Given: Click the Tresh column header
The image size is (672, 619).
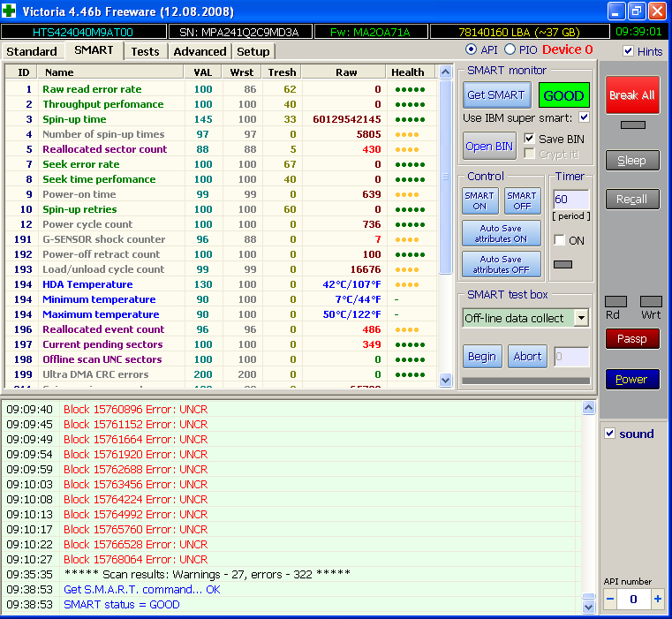Looking at the screenshot, I should [x=282, y=72].
